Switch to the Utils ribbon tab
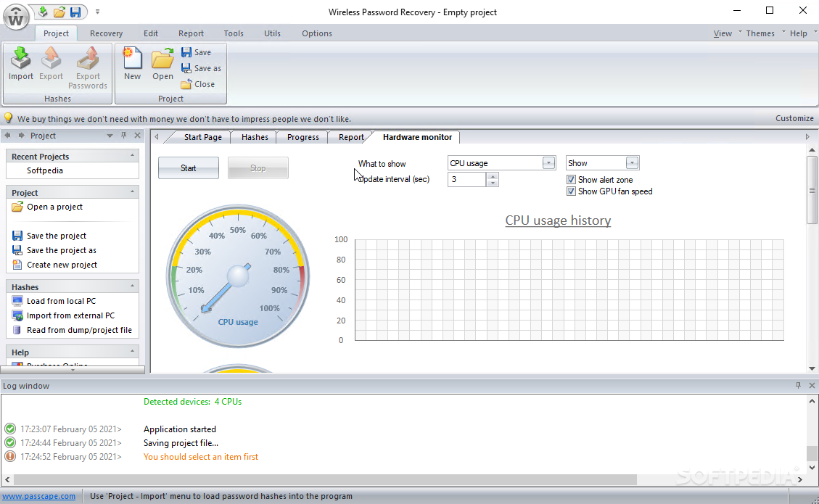 (x=272, y=33)
